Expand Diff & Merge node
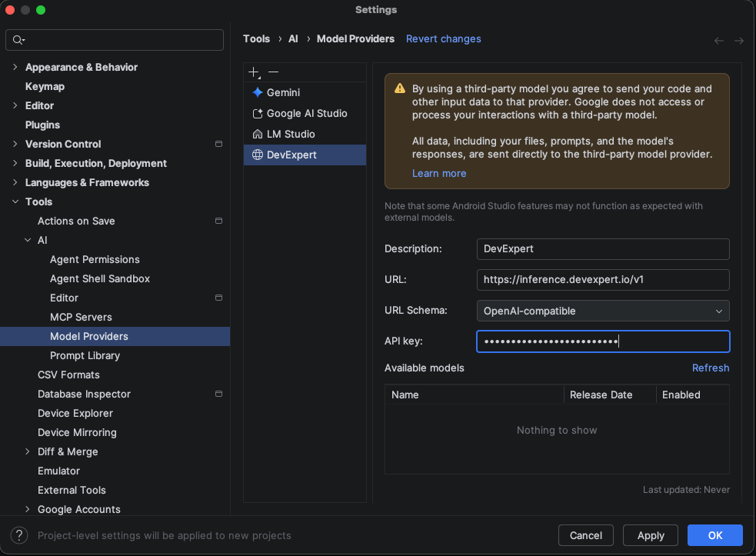The height and width of the screenshot is (556, 756). point(28,452)
